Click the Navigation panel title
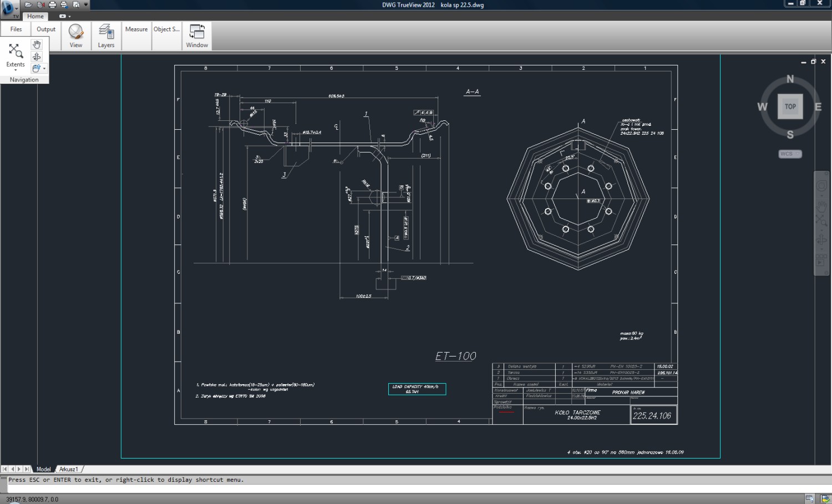 [x=24, y=80]
